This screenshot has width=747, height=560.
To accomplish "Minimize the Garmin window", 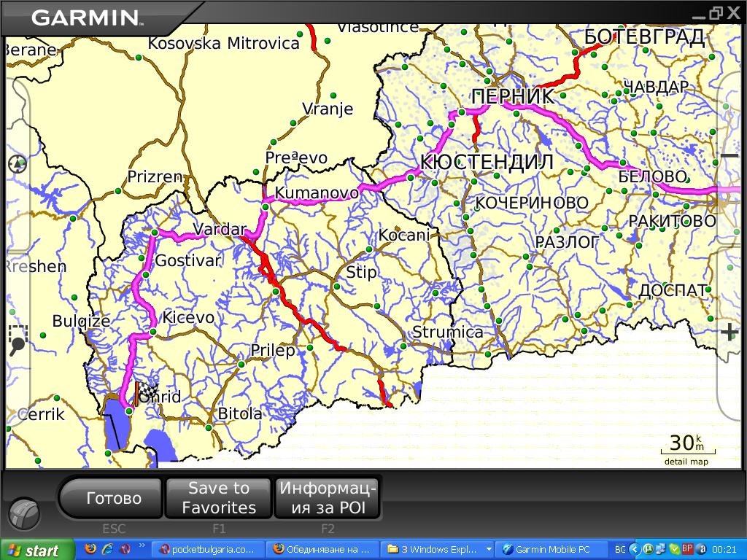I will point(699,16).
